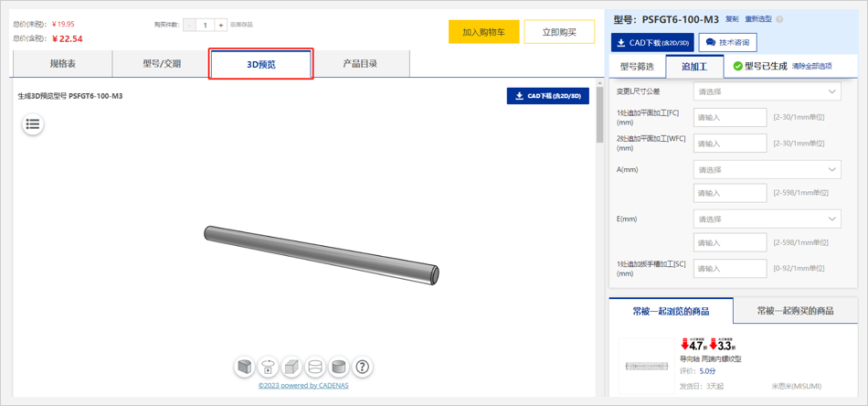Open the 型号筛选 tab
The image size is (868, 406).
pos(637,67)
